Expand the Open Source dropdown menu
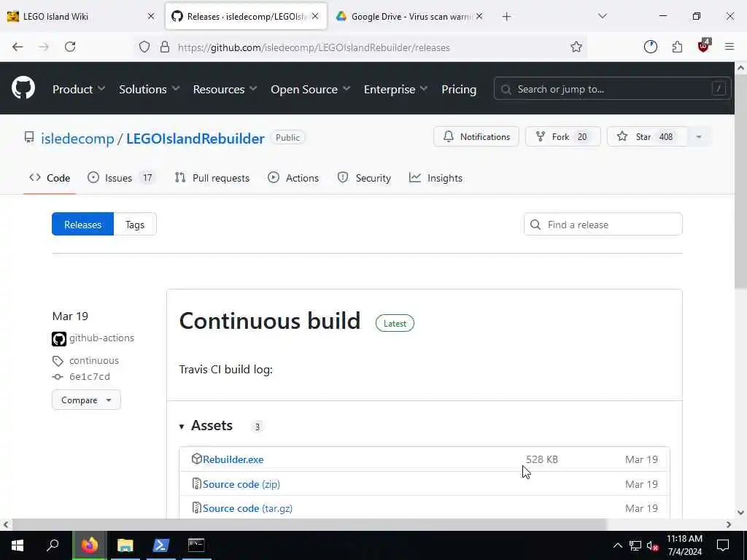The image size is (747, 560). point(310,89)
